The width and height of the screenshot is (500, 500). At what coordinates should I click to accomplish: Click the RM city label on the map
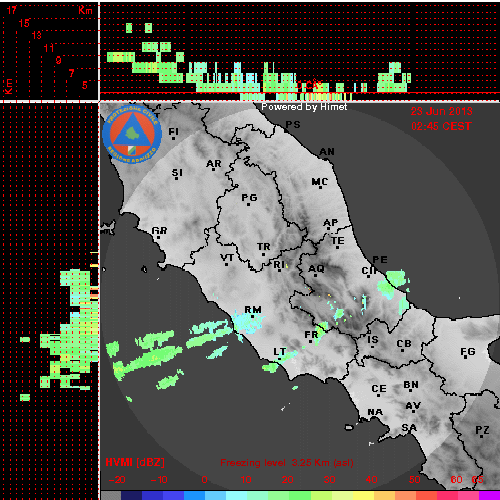pyautogui.click(x=253, y=310)
